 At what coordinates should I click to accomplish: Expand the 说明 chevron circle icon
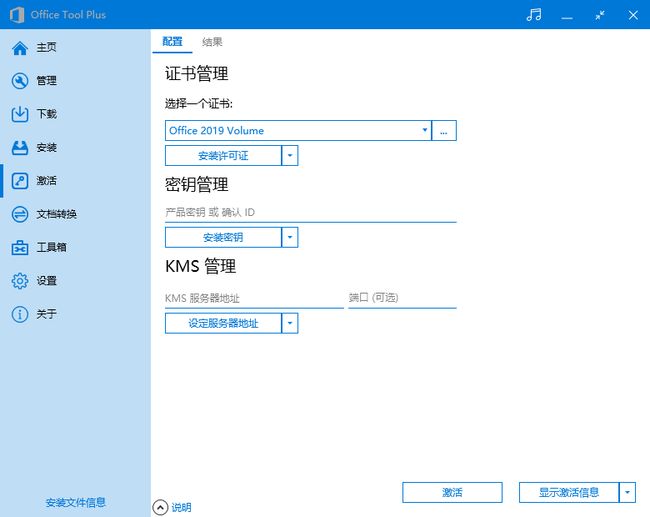(x=160, y=507)
